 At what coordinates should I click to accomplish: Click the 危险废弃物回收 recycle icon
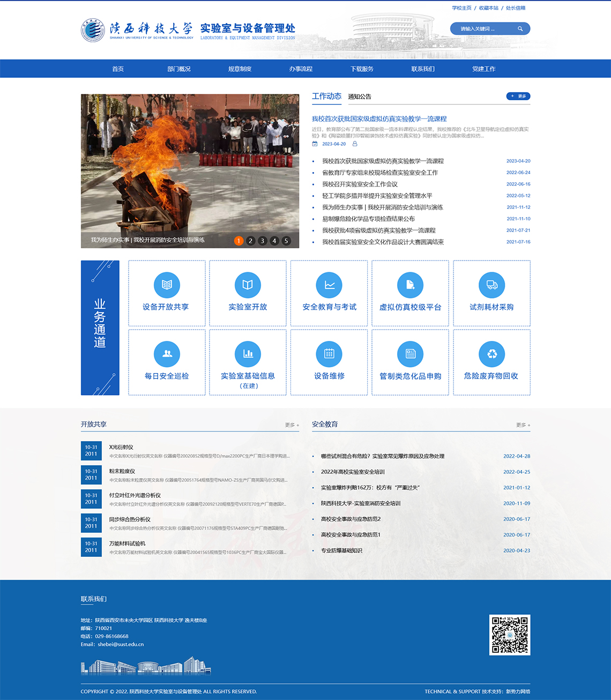coord(491,354)
